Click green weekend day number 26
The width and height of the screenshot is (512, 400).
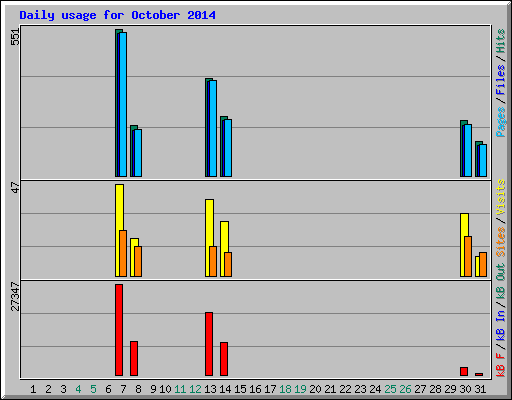tap(405, 389)
